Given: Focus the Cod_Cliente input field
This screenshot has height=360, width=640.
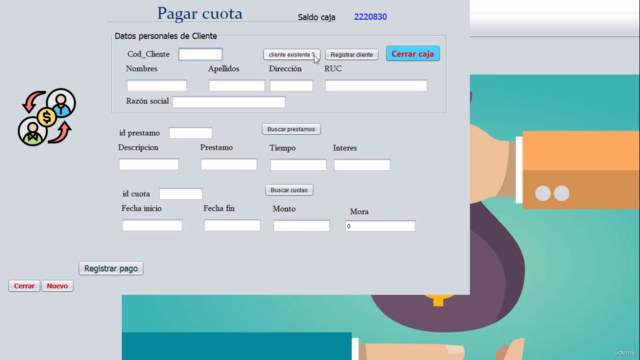Looking at the screenshot, I should click(200, 54).
